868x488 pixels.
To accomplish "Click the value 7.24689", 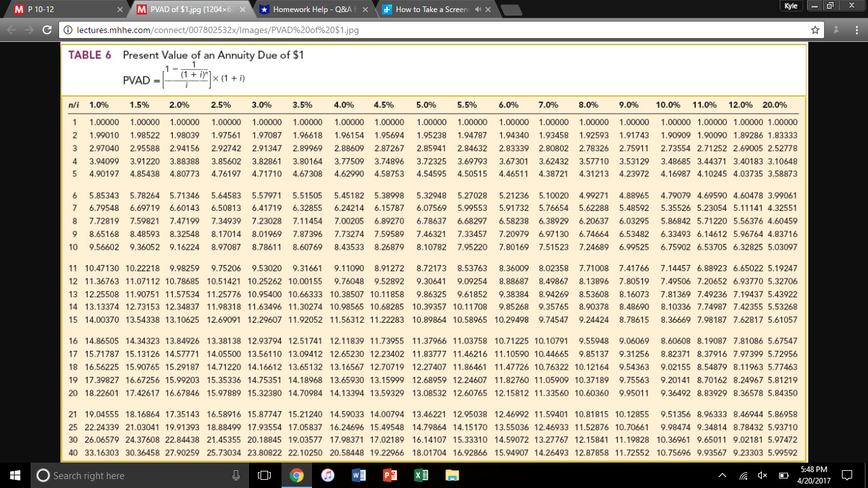I will pos(595,247).
